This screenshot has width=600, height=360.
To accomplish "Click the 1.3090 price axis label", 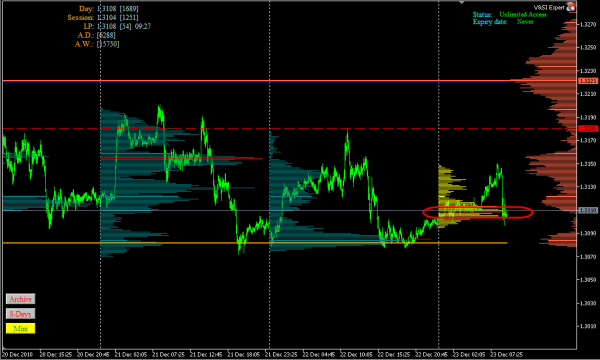I will (588, 233).
